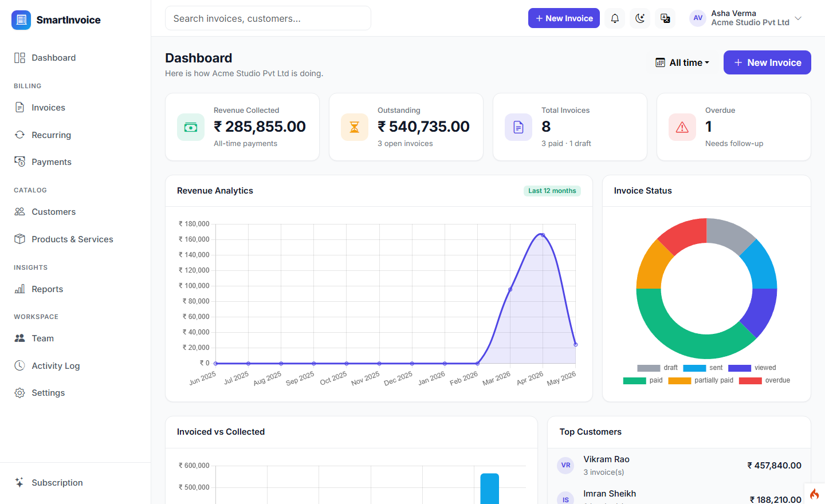The width and height of the screenshot is (825, 504).
Task: Click the ₹ 540,735.00 outstanding value
Action: click(x=423, y=127)
